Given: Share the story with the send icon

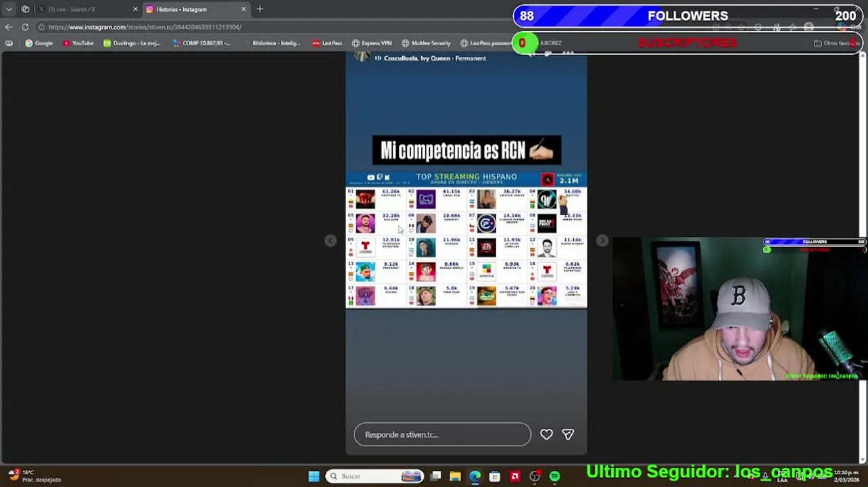Looking at the screenshot, I should pos(568,434).
